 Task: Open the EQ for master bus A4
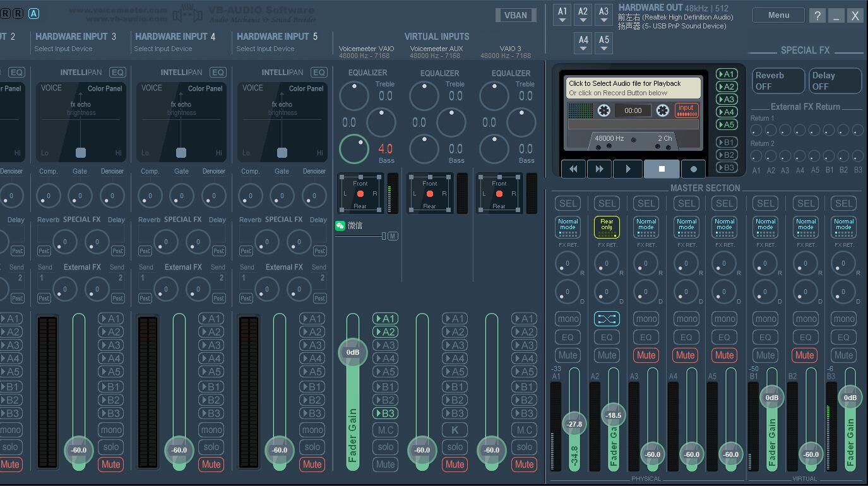click(686, 338)
